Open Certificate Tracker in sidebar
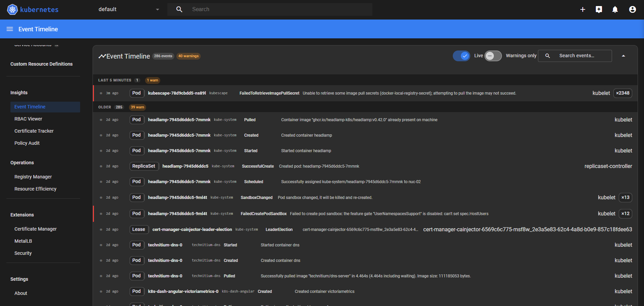Image resolution: width=644 pixels, height=306 pixels. coord(34,131)
